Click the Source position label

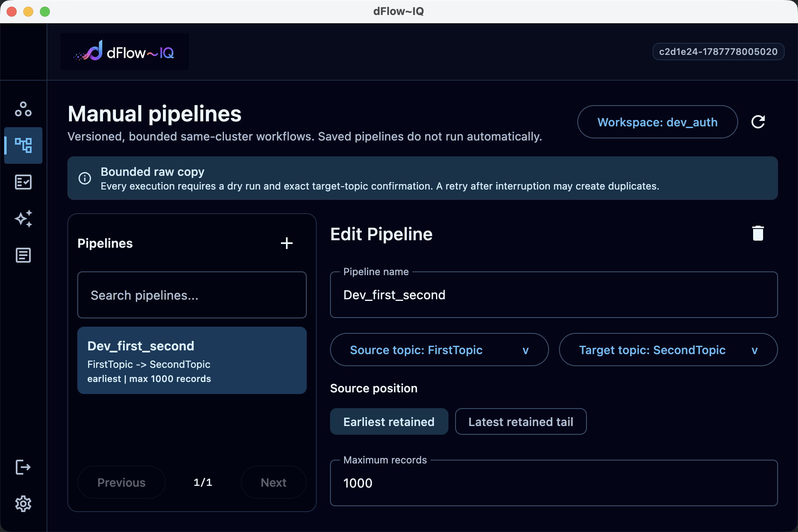374,388
